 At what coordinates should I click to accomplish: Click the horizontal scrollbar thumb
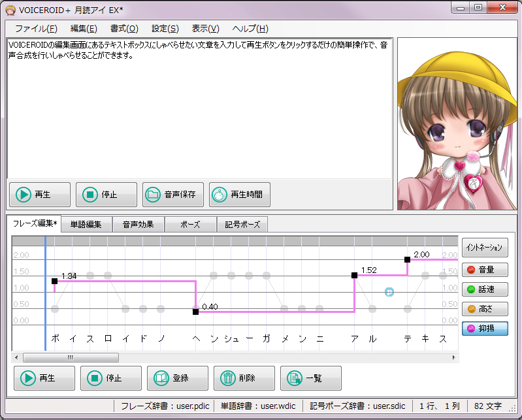pyautogui.click(x=71, y=358)
